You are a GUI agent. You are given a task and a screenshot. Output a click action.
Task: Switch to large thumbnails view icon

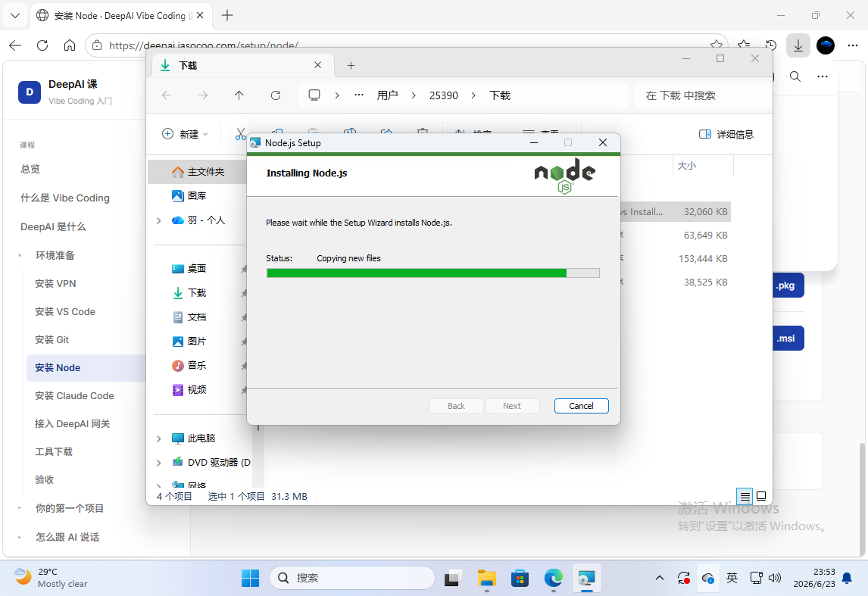761,496
